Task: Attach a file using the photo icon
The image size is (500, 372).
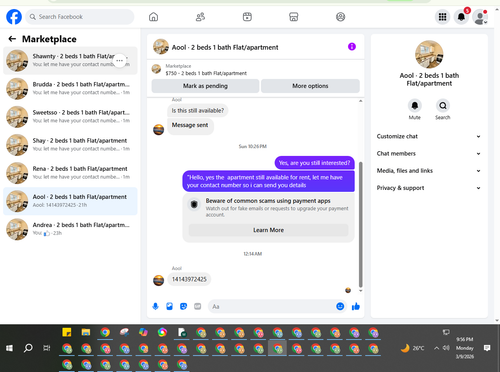Action: pos(169,306)
